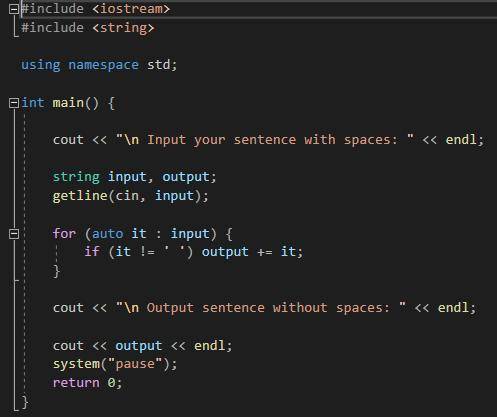Viewport: 497px width, 417px height.
Task: Click the 'int' return type keyword
Action: point(33,103)
